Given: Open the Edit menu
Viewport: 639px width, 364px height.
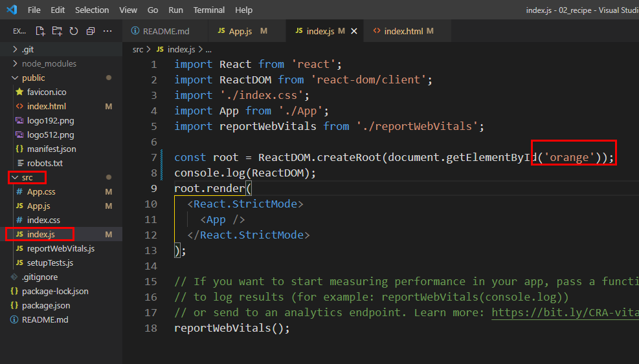Looking at the screenshot, I should click(x=58, y=10).
